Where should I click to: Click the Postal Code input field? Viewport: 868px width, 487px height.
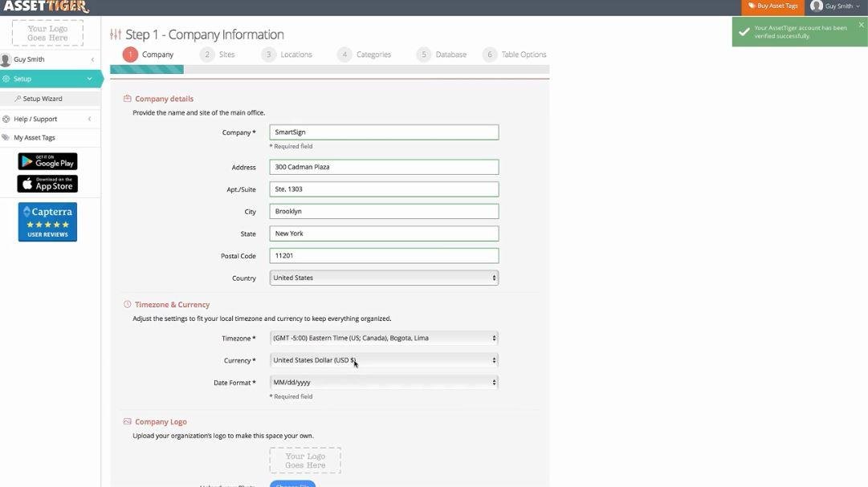(x=384, y=256)
